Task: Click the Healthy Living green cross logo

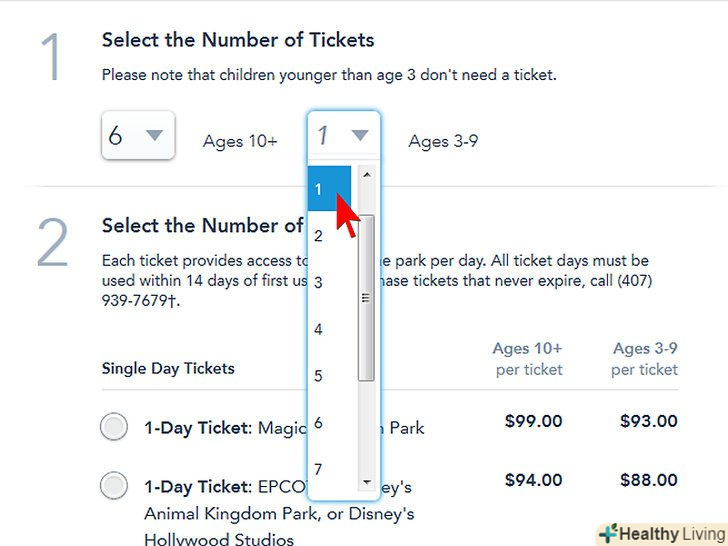Action: 608,533
